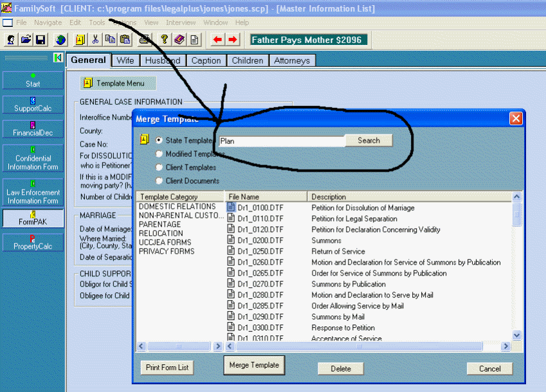Select the State Templates radio button

[x=159, y=140]
